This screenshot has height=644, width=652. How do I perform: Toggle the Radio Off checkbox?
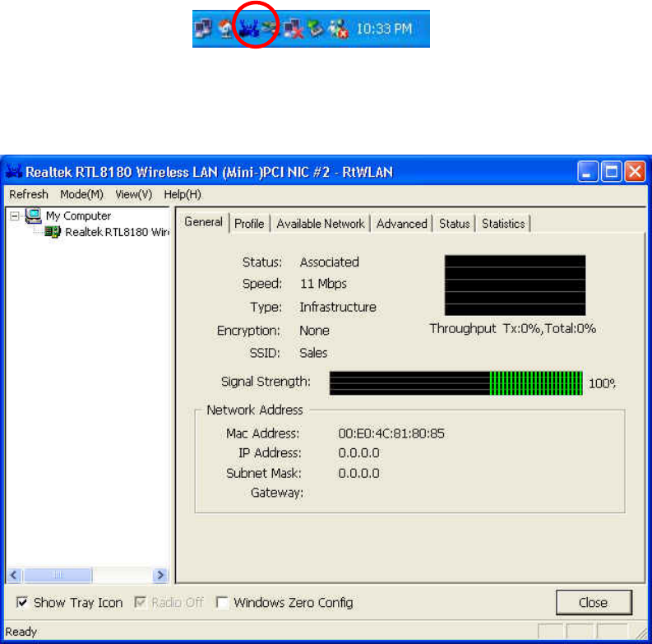[x=140, y=602]
